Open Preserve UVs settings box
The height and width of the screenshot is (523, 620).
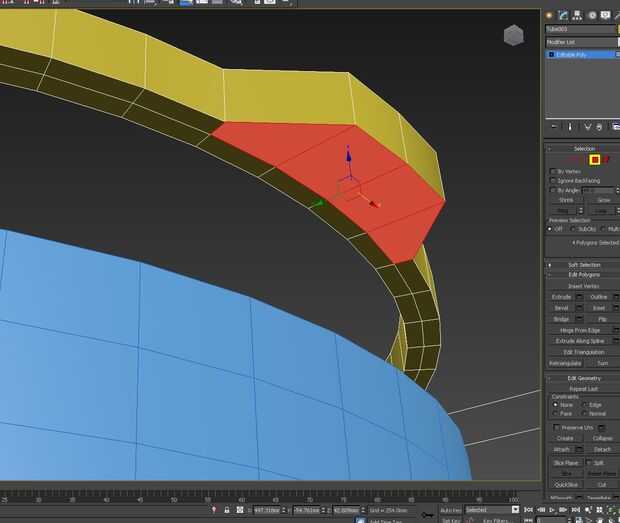601,428
